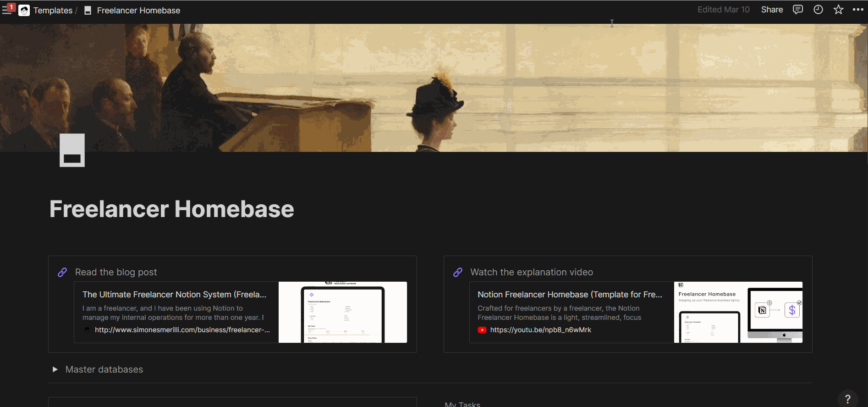Click the Freelancer Homebase breadcrumb page icon
Image resolution: width=868 pixels, height=407 pixels.
coord(88,10)
